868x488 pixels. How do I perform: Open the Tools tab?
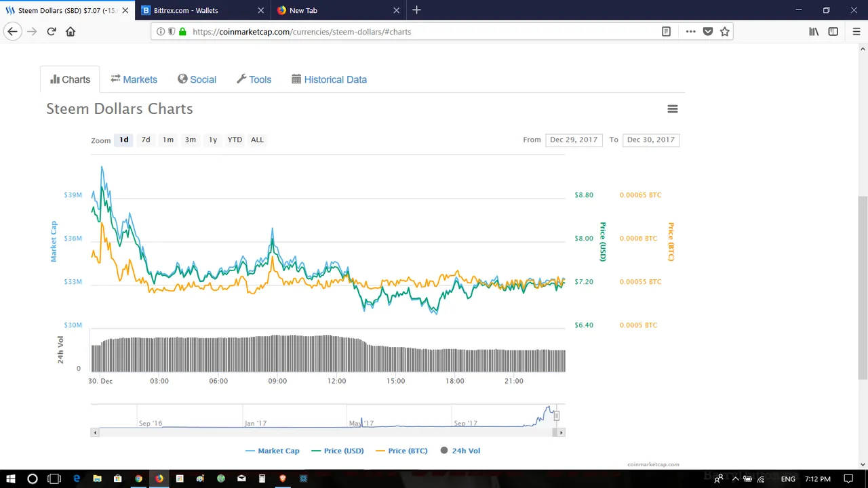[254, 79]
